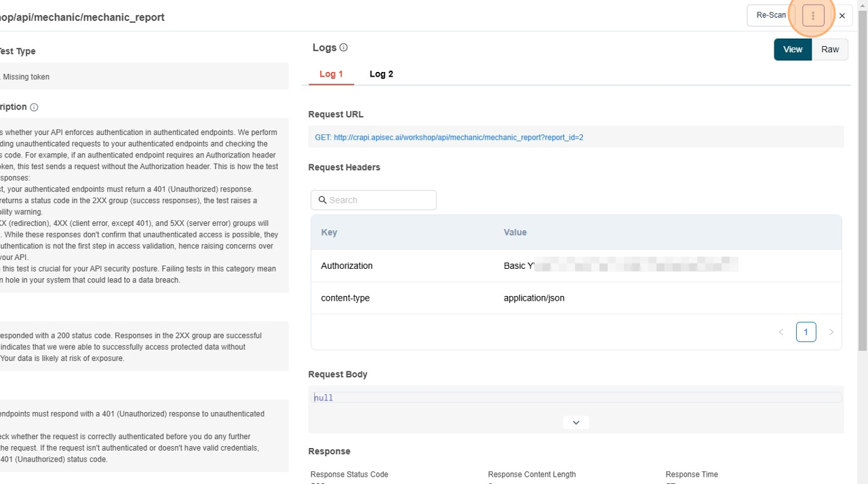Go to previous page of headers table
This screenshot has height=484, width=868.
pyautogui.click(x=781, y=332)
